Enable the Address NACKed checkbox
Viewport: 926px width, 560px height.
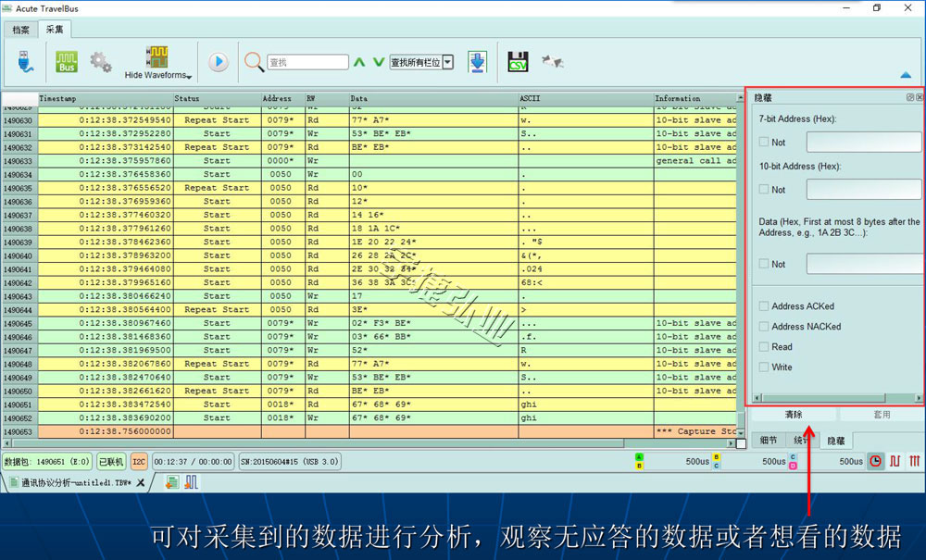pos(764,327)
